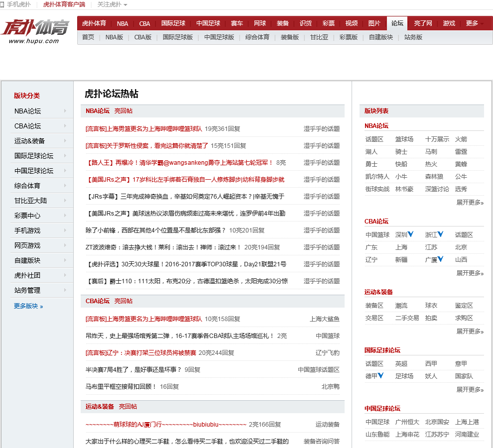The height and width of the screenshot is (448, 493).
Task: Expand 手机游戏 sidebar category arrow
Action: (x=65, y=230)
